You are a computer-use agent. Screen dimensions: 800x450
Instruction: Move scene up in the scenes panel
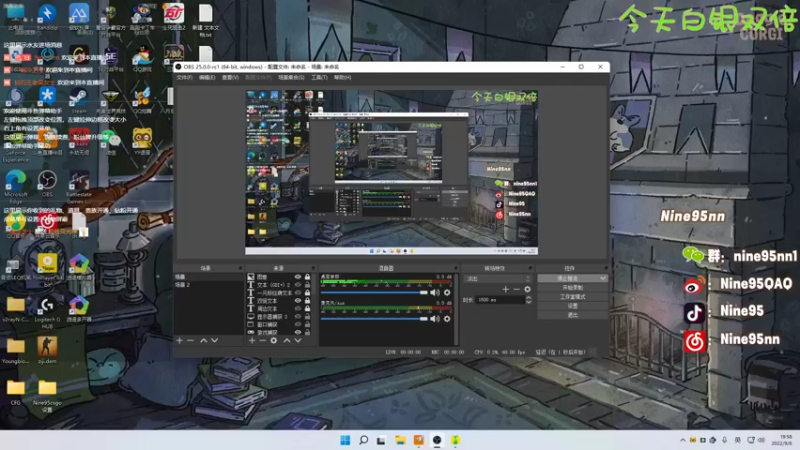pyautogui.click(x=204, y=340)
